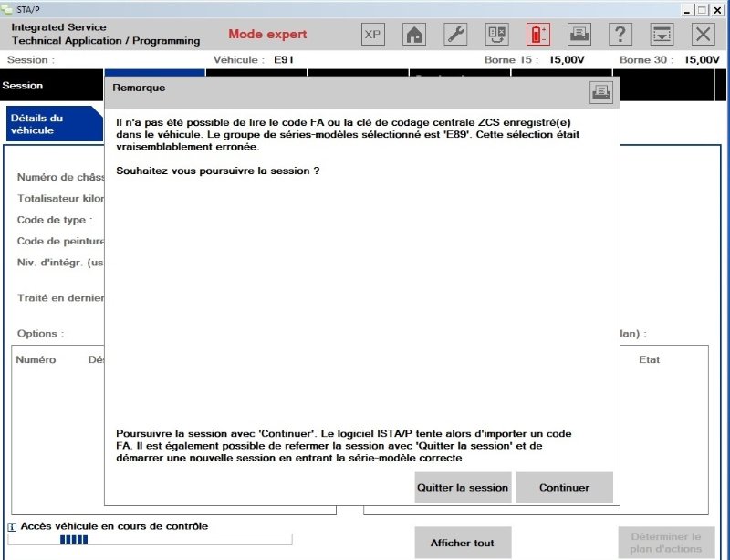Click the toolbar print icon
Image resolution: width=730 pixels, height=560 pixels.
(579, 35)
